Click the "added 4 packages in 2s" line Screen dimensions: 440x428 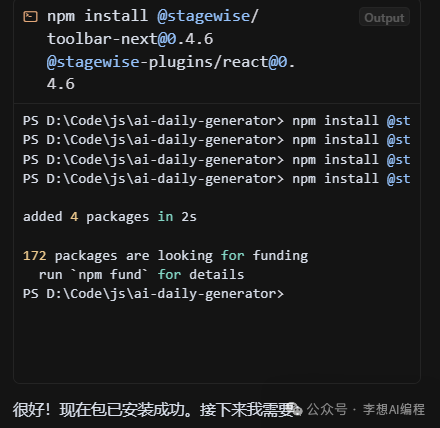pos(110,217)
